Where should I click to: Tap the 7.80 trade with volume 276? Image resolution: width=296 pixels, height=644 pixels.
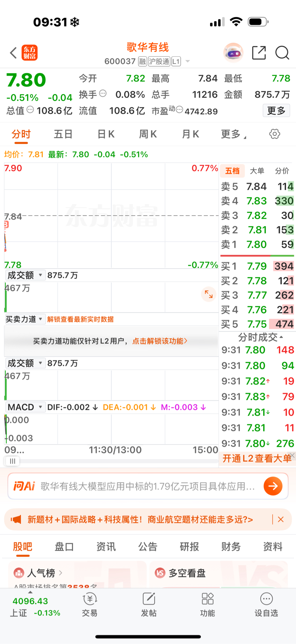click(x=258, y=443)
